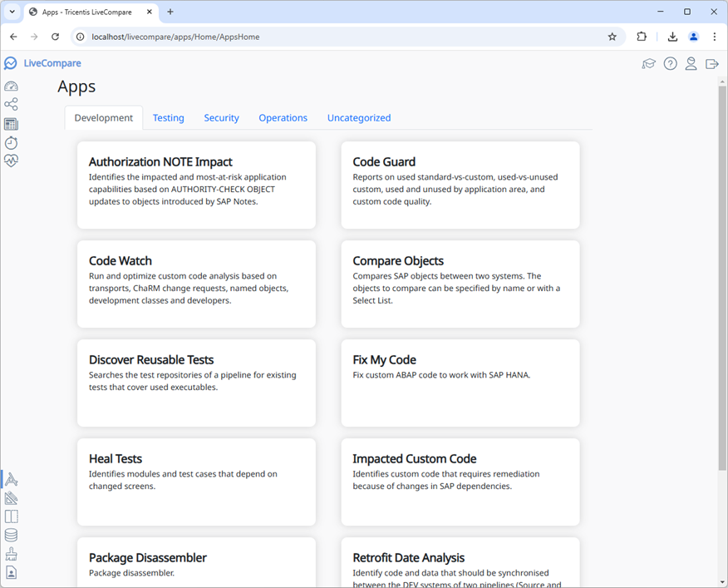Open Chrome's three-dot menu
This screenshot has width=728, height=588.
[714, 37]
